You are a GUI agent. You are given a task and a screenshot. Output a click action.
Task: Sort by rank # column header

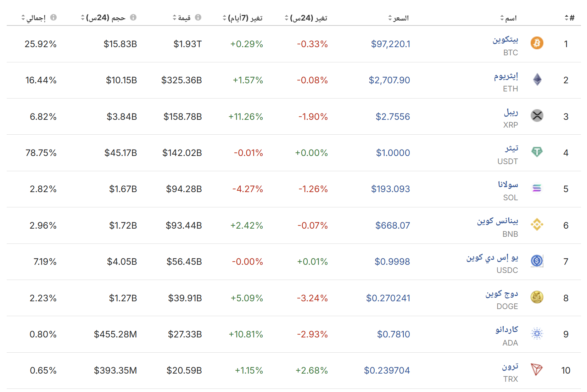569,18
